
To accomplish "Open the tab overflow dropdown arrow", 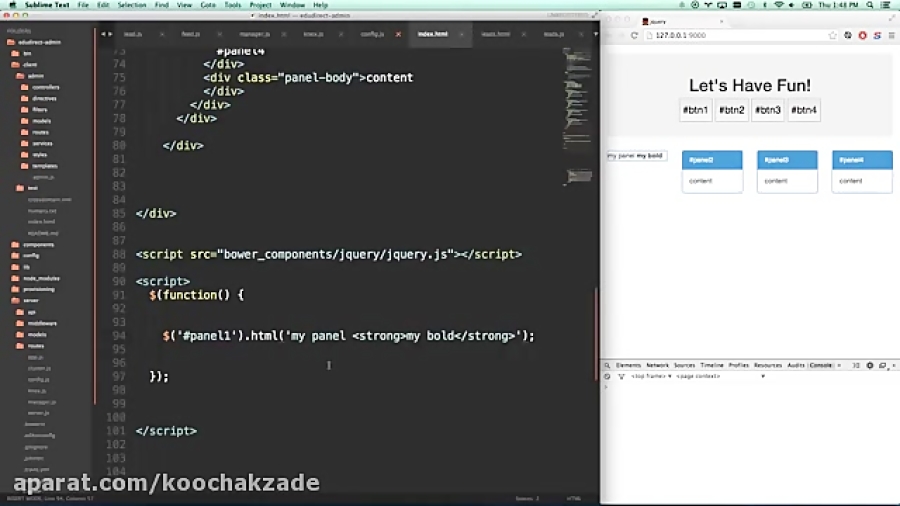I will tap(595, 34).
